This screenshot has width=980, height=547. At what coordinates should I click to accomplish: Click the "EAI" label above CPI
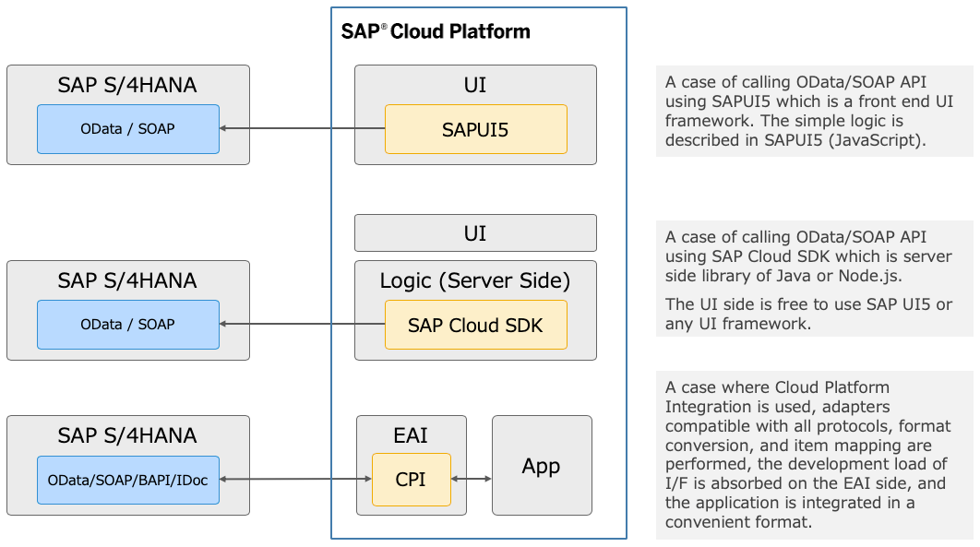[x=411, y=435]
